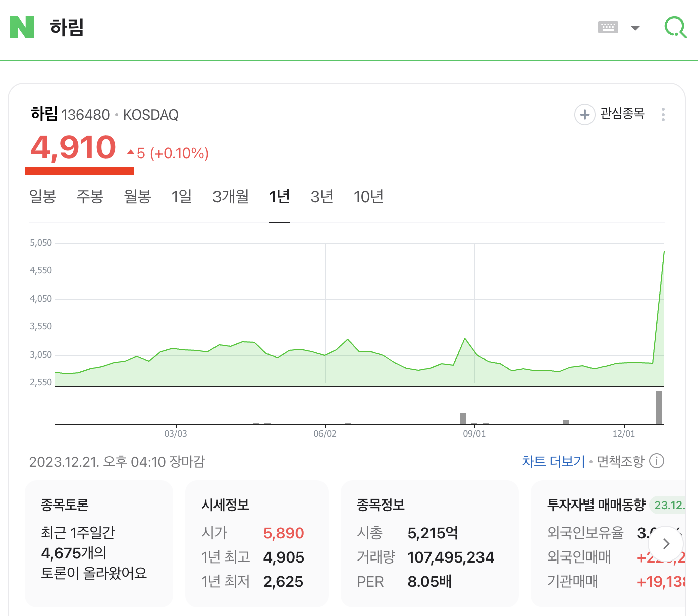Expand the stock code 136480 details
This screenshot has width=698, height=616.
[x=86, y=115]
